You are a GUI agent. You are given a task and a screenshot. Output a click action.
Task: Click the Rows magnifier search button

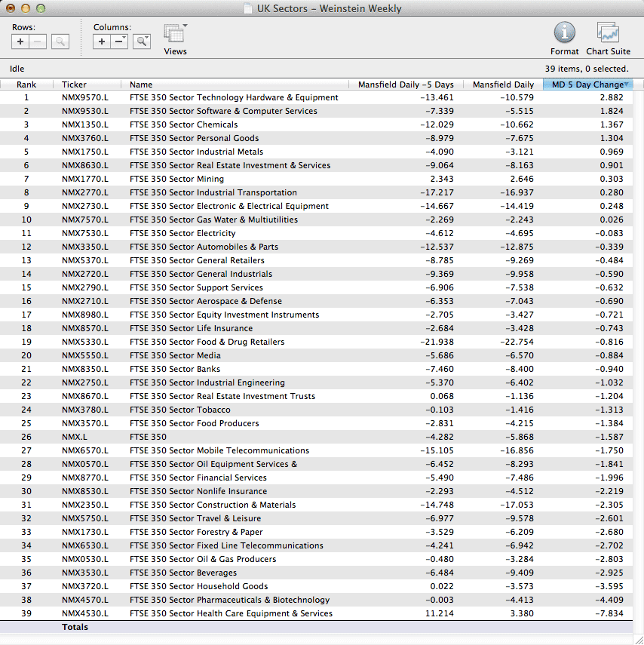[60, 41]
